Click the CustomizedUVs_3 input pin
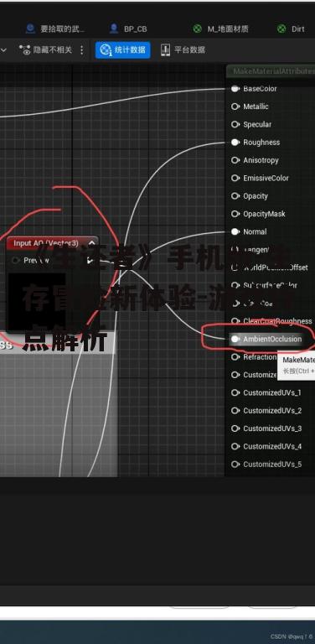 [x=235, y=428]
